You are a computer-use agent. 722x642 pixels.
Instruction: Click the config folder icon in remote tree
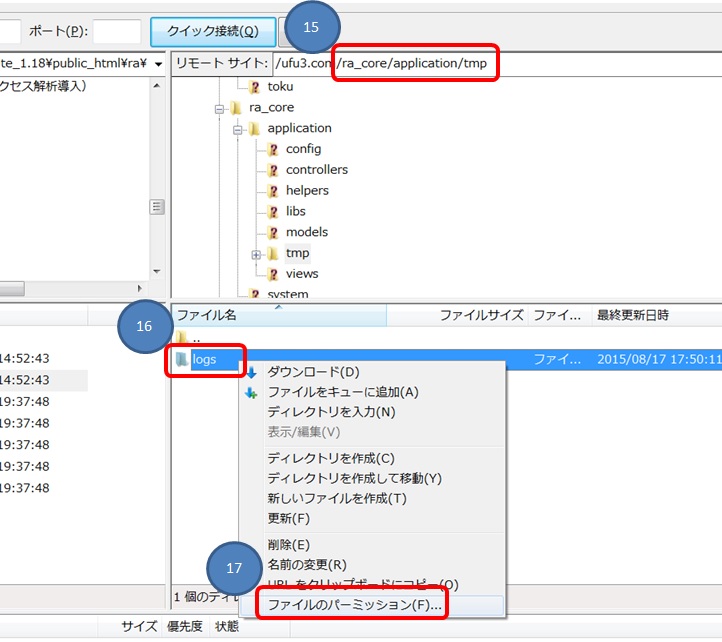272,149
